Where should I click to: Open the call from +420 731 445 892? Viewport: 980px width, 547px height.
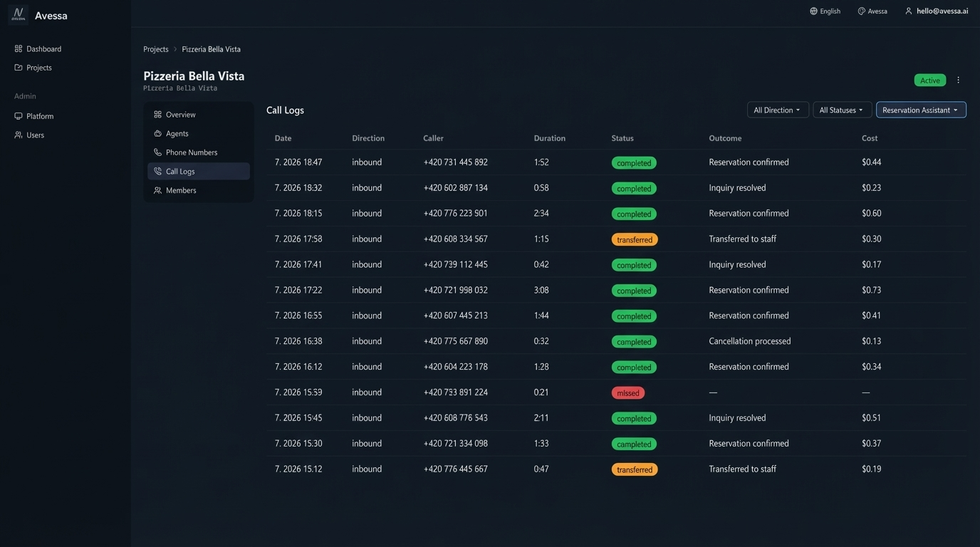tap(455, 162)
